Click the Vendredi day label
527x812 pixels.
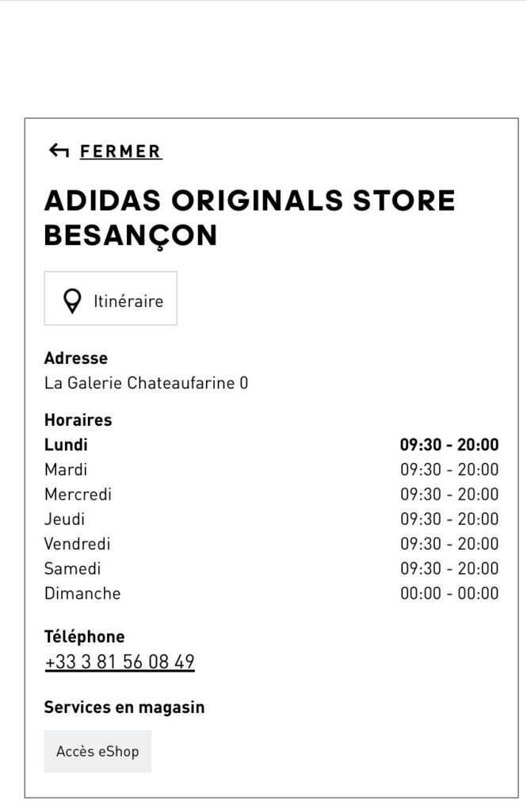click(x=77, y=544)
